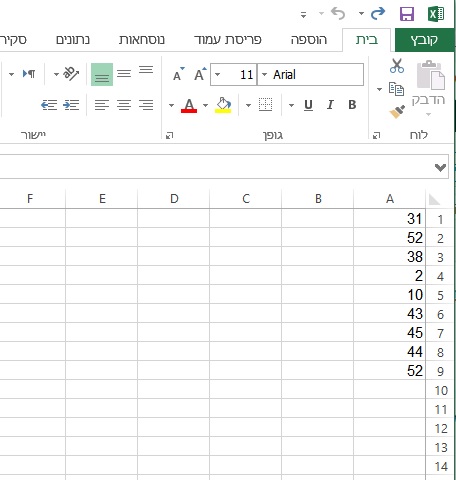Screen dimensions: 456x480
Task: Click the blue Redo arrow
Action: click(378, 14)
